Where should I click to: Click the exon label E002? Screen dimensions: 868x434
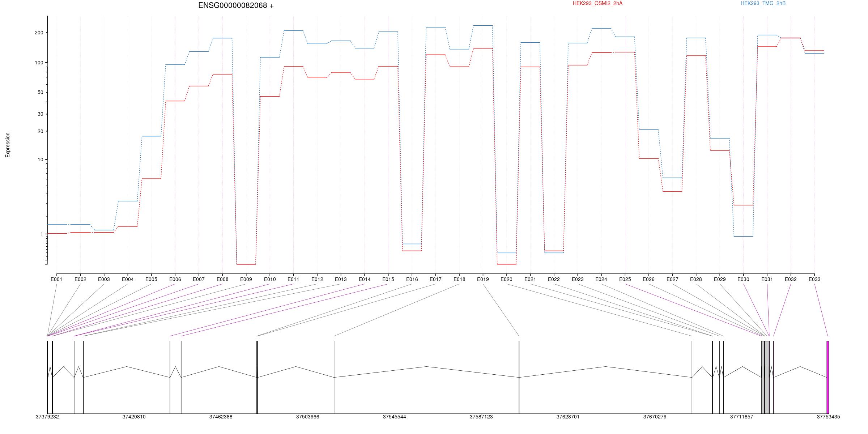[x=80, y=279]
